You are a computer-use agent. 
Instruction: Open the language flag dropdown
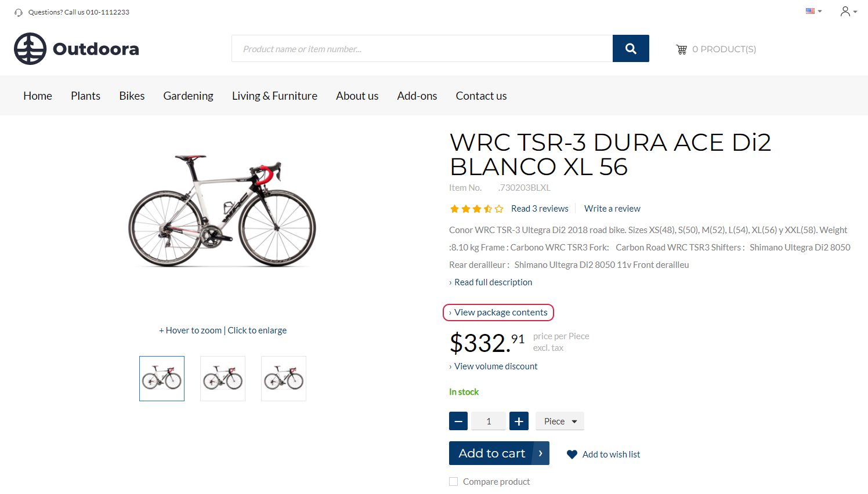click(x=813, y=11)
